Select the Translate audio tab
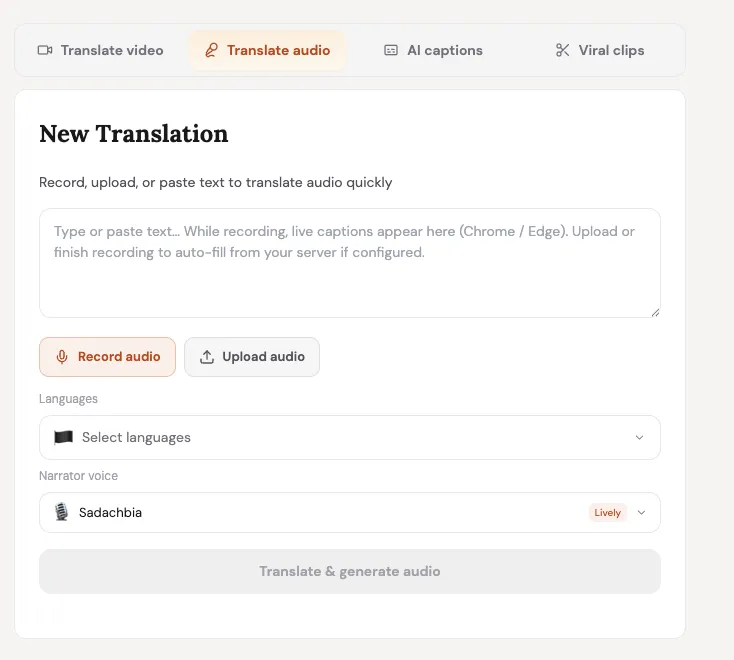The height and width of the screenshot is (660, 734). 267,50
